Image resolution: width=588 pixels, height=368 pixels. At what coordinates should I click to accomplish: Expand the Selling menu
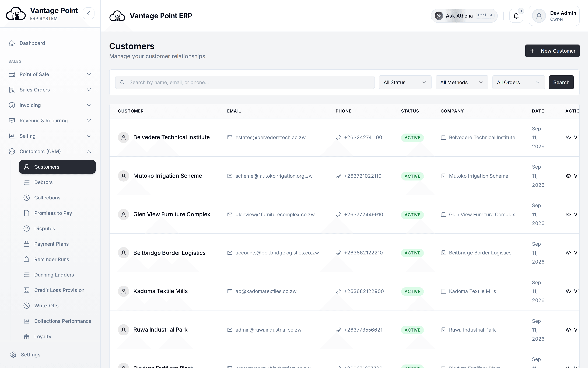50,136
